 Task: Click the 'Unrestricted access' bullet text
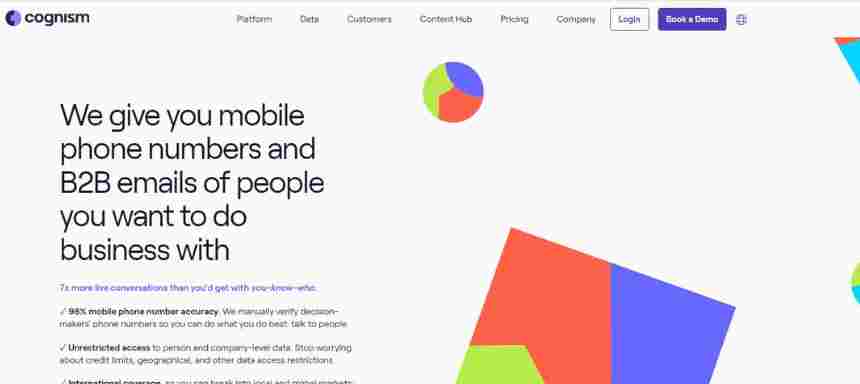pyautogui.click(x=109, y=348)
